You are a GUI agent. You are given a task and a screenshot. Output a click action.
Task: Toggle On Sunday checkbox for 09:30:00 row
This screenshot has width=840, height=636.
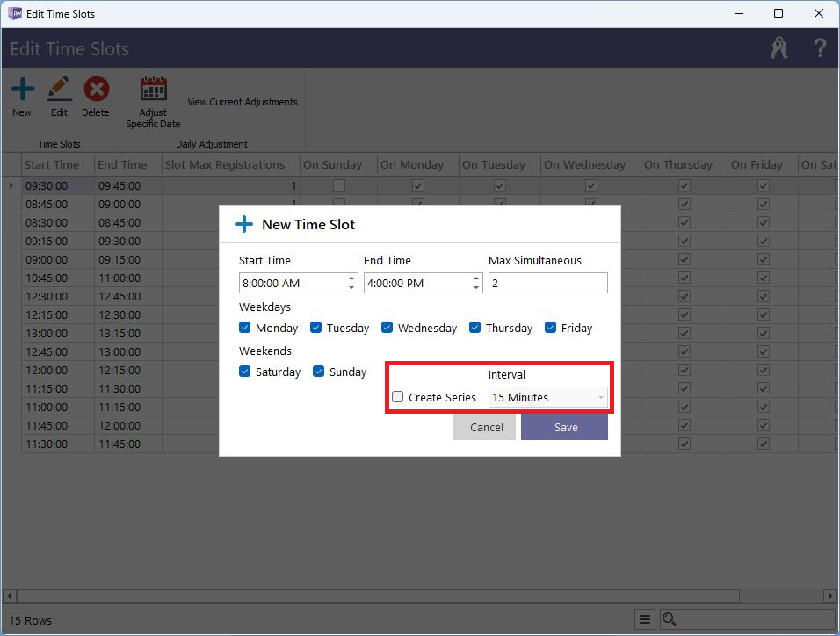[x=338, y=185]
